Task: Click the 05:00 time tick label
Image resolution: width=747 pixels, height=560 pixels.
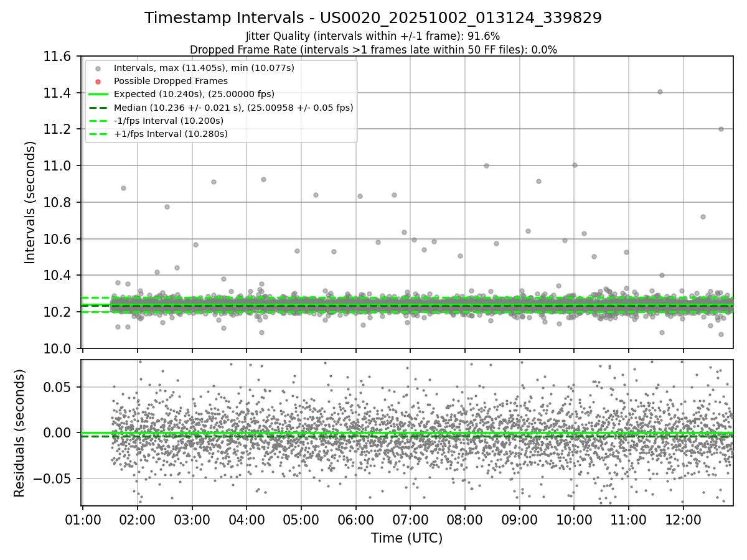Action: point(301,519)
